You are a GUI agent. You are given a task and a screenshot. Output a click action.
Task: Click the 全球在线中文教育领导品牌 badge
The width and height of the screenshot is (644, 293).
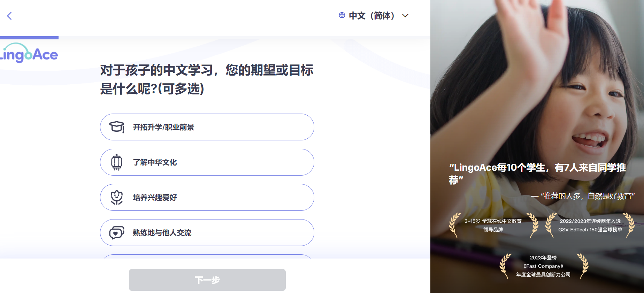493,225
